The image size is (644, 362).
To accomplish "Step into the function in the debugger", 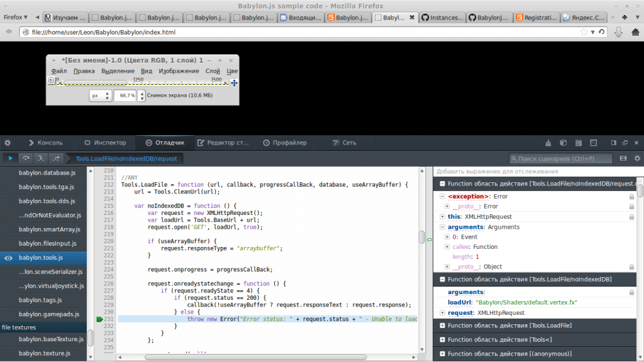I will (x=41, y=158).
